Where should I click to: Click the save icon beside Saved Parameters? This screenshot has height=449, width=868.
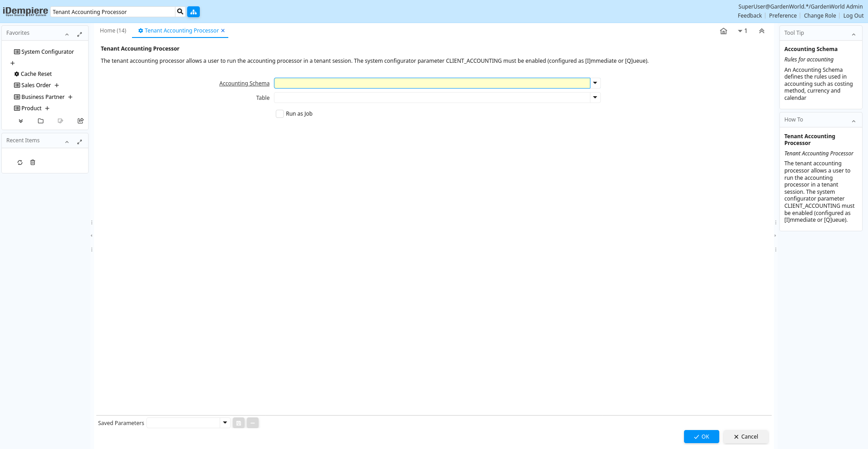[239, 423]
